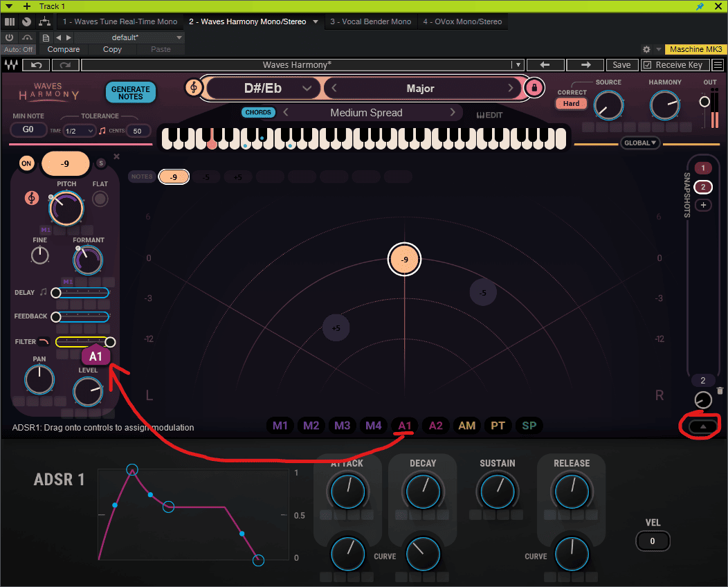Image resolution: width=728 pixels, height=587 pixels.
Task: Open the tolerance time 1/2 dropdown
Action: 80,131
